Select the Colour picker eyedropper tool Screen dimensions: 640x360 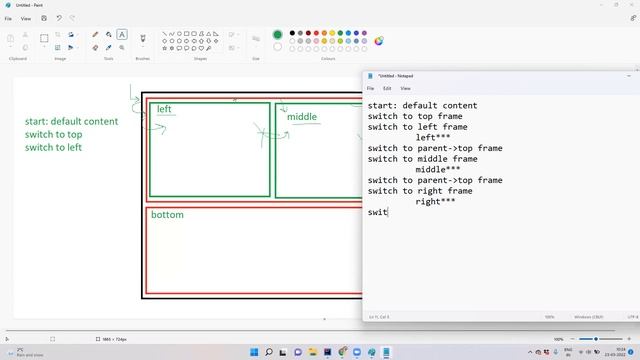point(109,48)
